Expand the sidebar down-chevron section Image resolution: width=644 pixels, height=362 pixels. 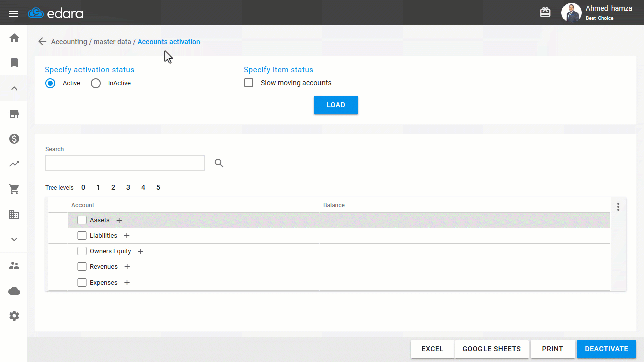point(14,240)
